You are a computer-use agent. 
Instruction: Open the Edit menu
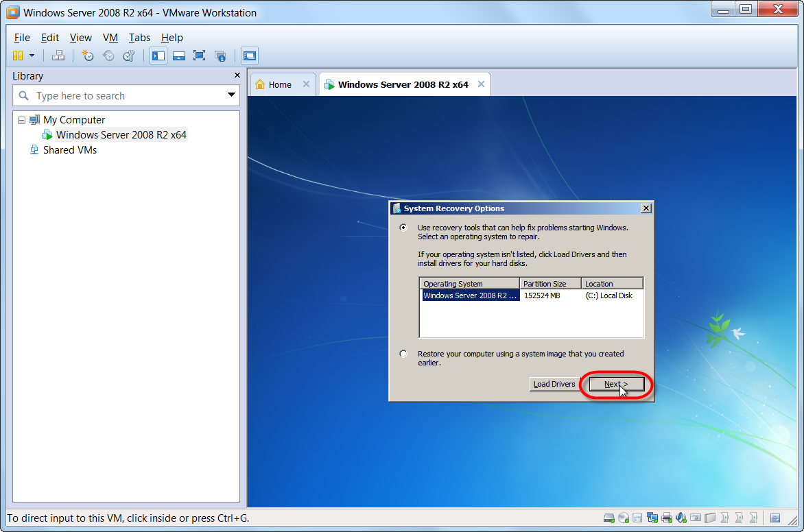(x=50, y=38)
